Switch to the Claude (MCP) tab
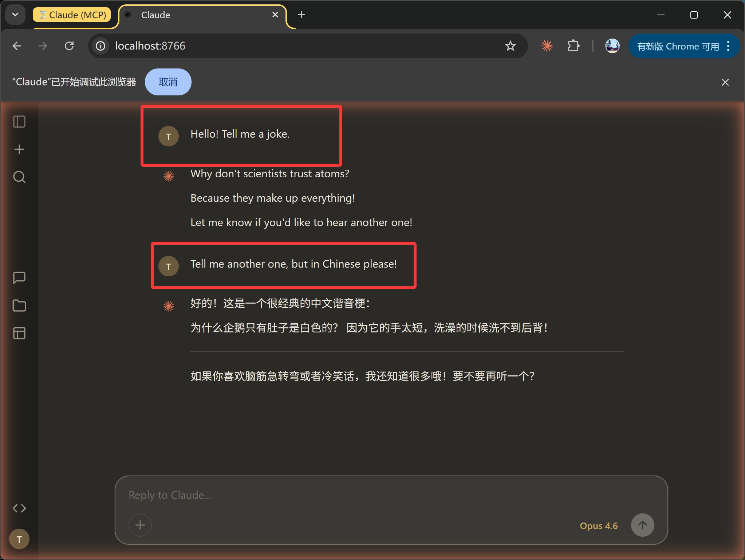Image resolution: width=745 pixels, height=560 pixels. point(72,15)
